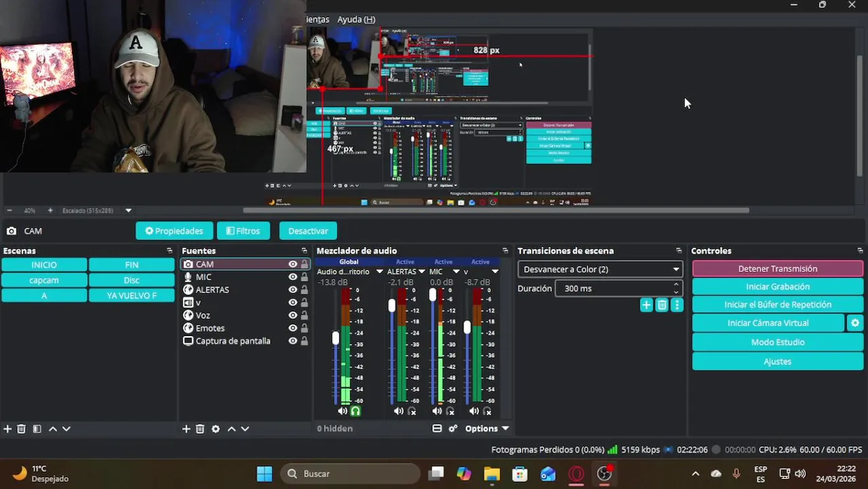
Task: Remove source using Fuentes trash icon
Action: point(200,429)
